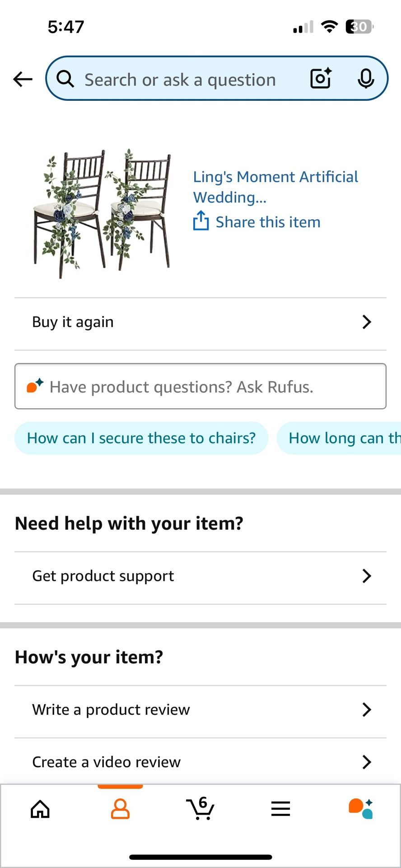Expand Buy it again chevron

tap(367, 322)
